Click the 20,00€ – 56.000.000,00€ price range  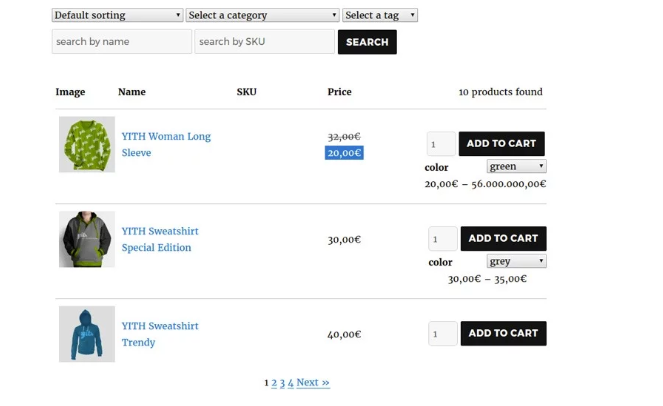coord(485,184)
